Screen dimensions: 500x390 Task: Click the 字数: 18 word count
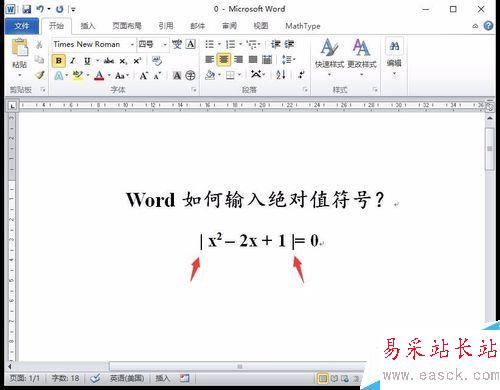point(65,378)
